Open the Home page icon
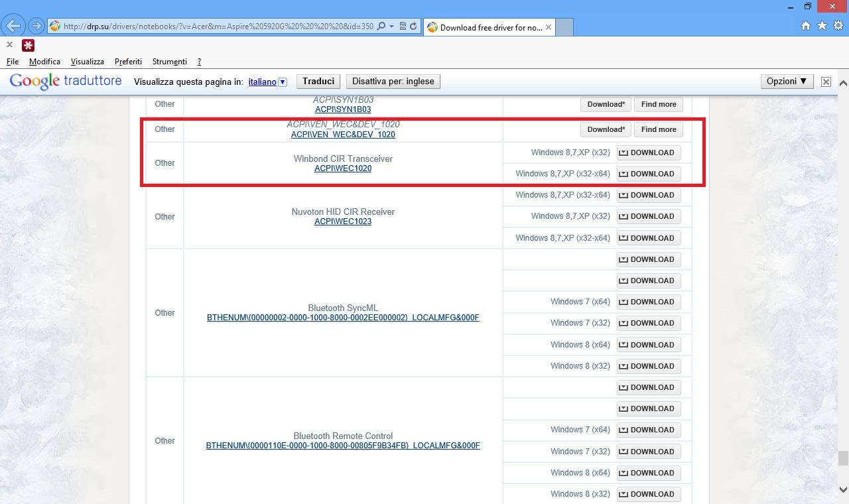Viewport: 849px width, 504px height. [805, 26]
